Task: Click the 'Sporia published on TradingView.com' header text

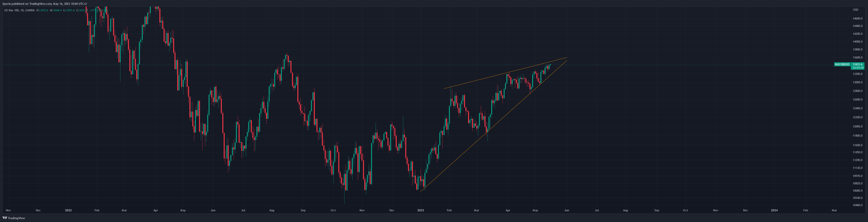Action: (x=27, y=4)
